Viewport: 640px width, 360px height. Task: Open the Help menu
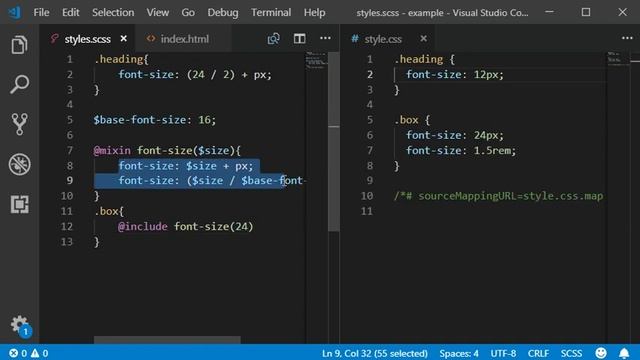(314, 13)
